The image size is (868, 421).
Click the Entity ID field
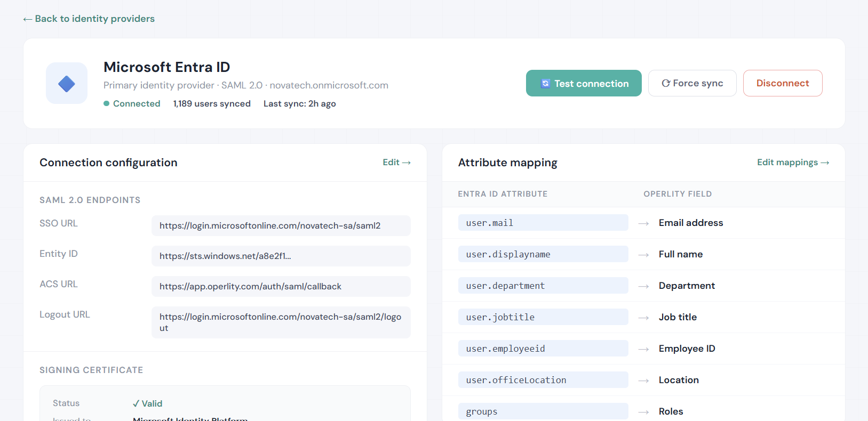[281, 256]
